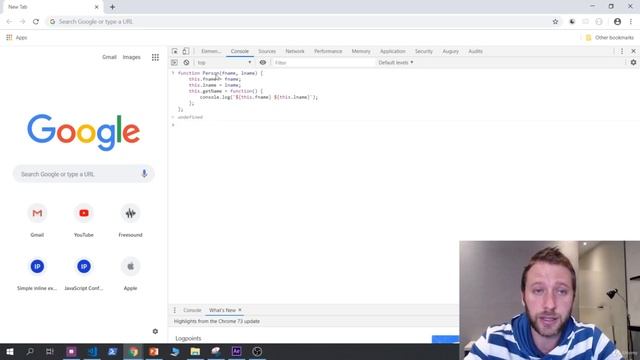
Task: Switch to the Augury tab
Action: click(451, 51)
